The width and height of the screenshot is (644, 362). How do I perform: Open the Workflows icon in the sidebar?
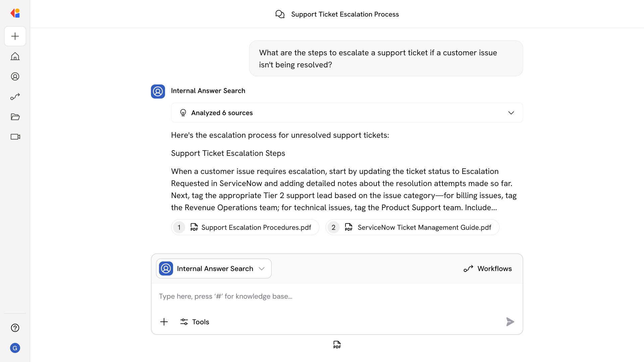(15, 97)
